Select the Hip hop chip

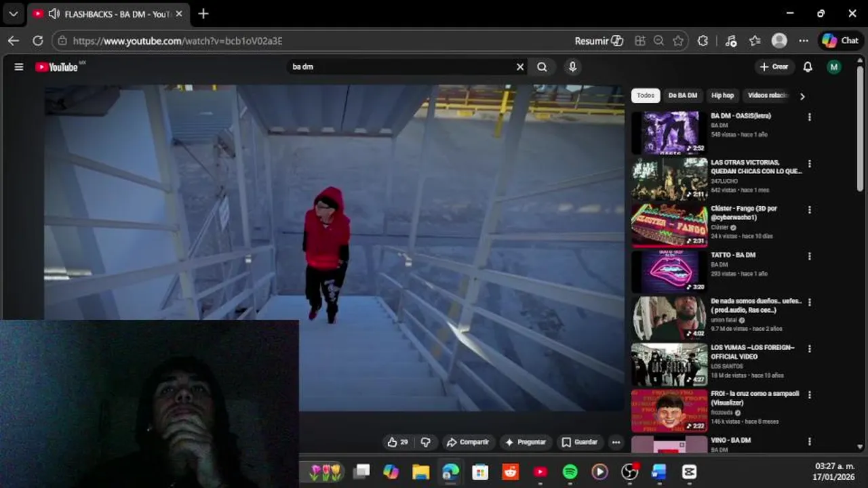click(x=722, y=96)
